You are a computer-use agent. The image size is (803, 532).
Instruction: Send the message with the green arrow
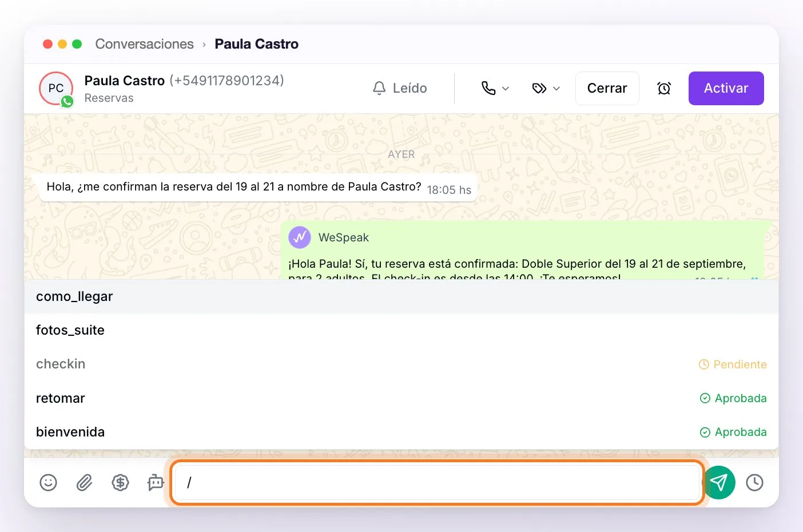tap(719, 483)
